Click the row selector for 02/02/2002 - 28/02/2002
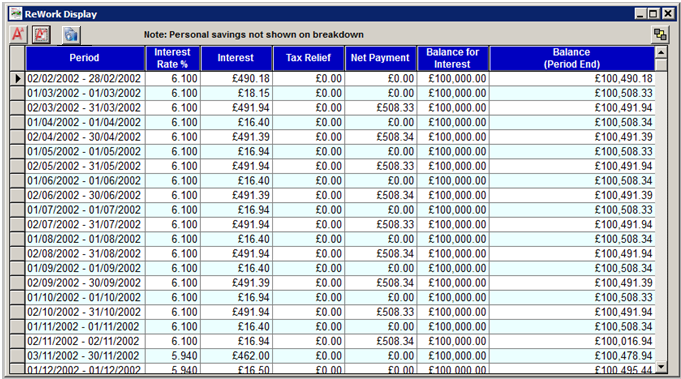The width and height of the screenshot is (681, 379). point(17,79)
